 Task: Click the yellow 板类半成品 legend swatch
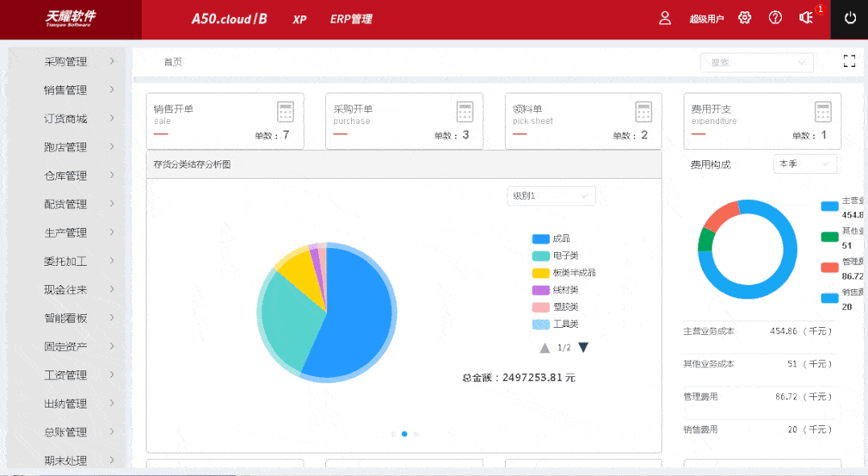click(x=540, y=273)
